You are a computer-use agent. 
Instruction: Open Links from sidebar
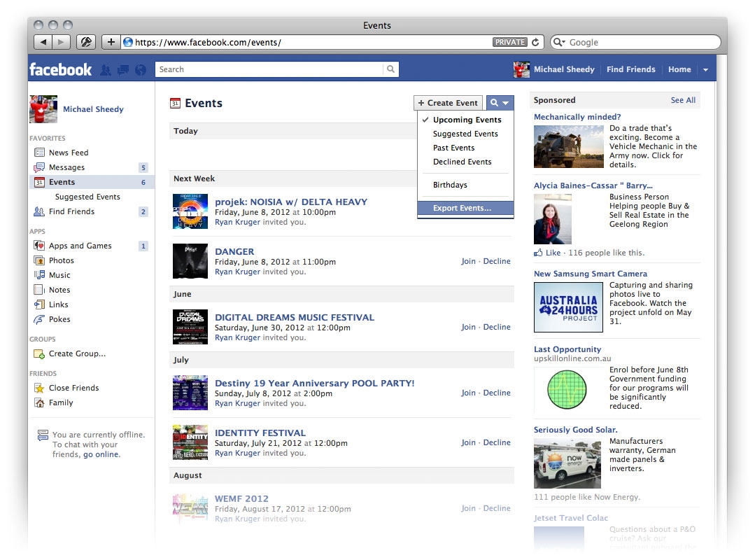click(58, 304)
